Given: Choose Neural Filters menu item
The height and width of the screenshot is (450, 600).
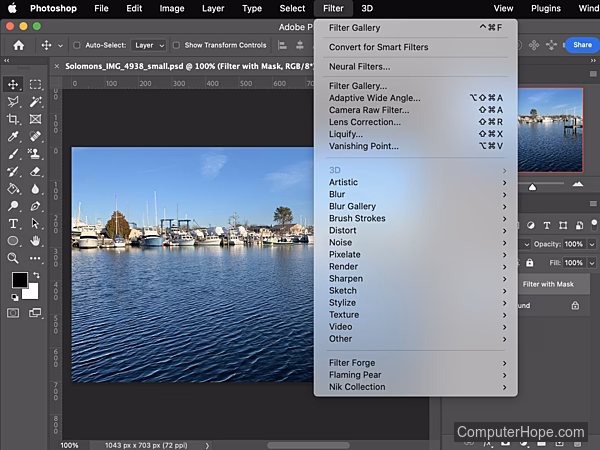Looking at the screenshot, I should [416, 67].
